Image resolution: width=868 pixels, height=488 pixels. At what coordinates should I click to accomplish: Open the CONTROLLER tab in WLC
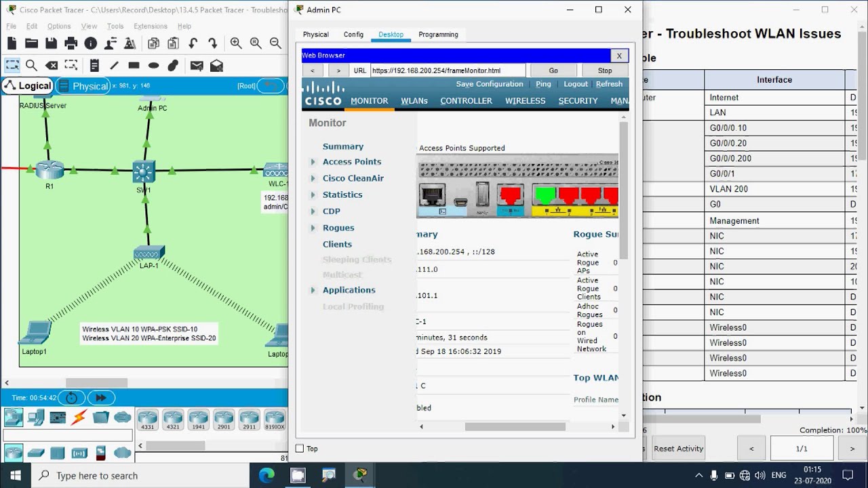[466, 100]
